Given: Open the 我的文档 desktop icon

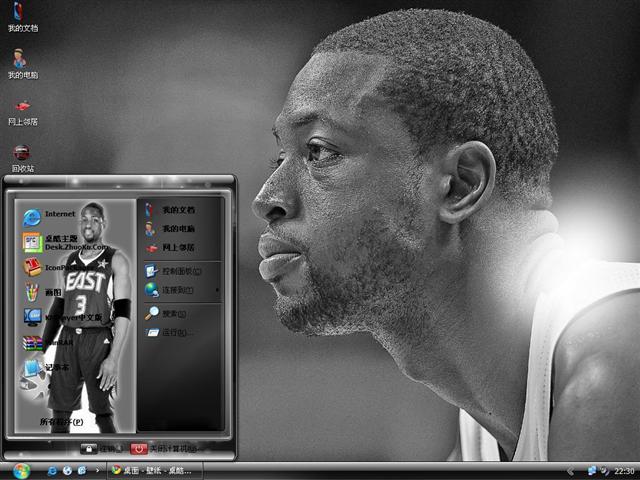Looking at the screenshot, I should [x=22, y=16].
